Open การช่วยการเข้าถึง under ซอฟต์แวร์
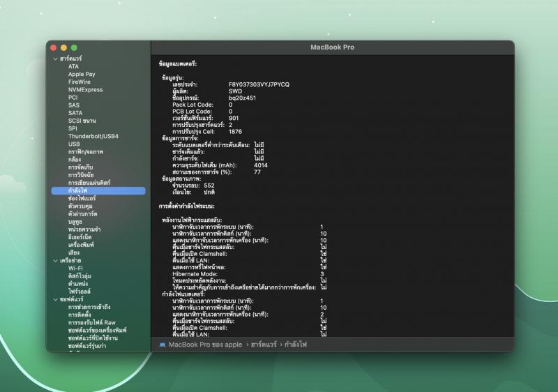The height and width of the screenshot is (392, 558). [x=89, y=307]
